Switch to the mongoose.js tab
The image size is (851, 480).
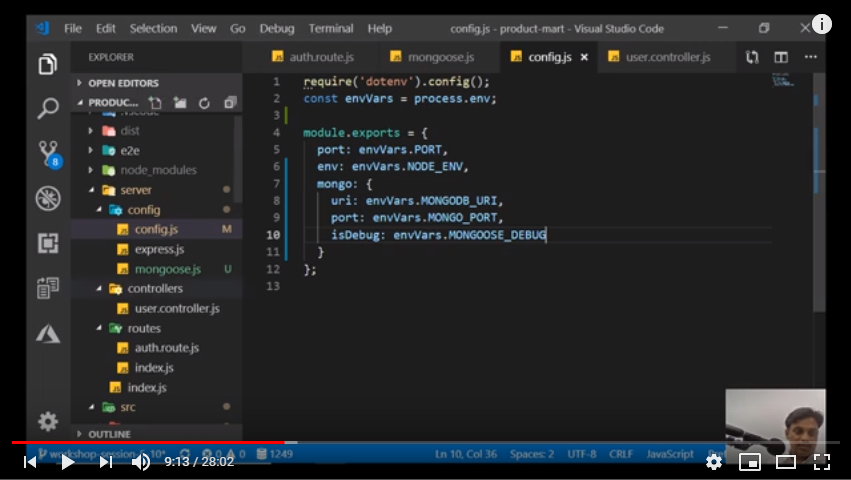[x=441, y=57]
